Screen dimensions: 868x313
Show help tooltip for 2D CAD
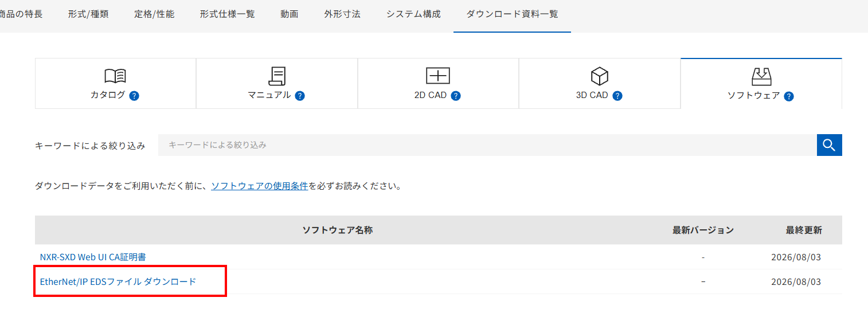456,96
